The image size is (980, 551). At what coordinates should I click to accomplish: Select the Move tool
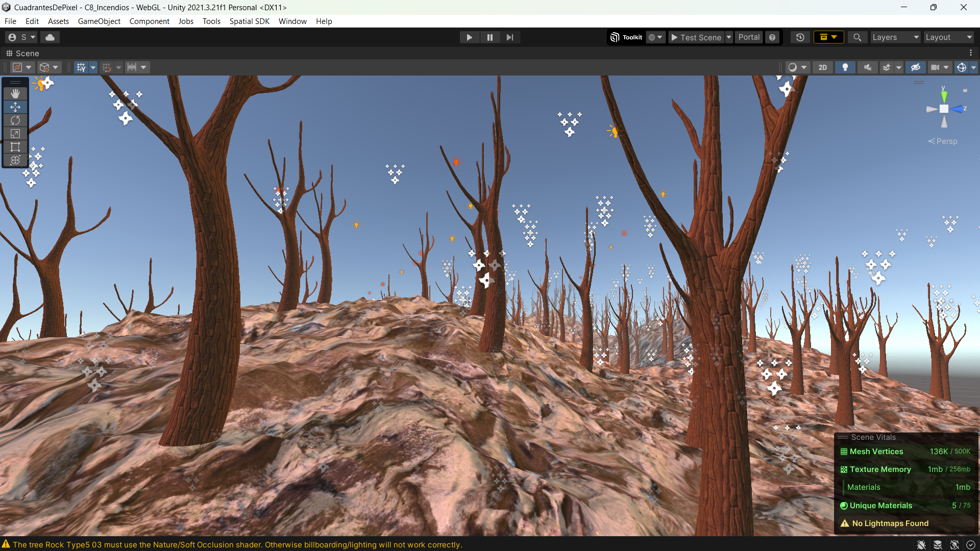(15, 107)
